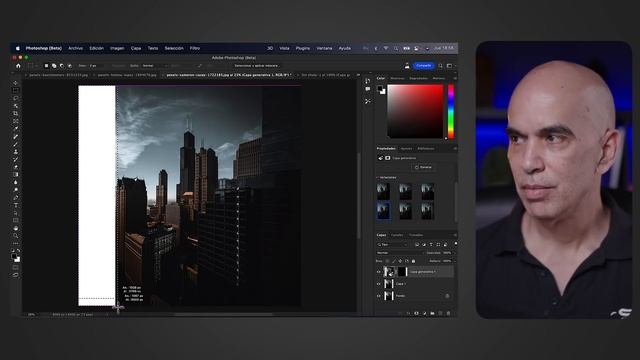Click the Generar button

[x=423, y=167]
